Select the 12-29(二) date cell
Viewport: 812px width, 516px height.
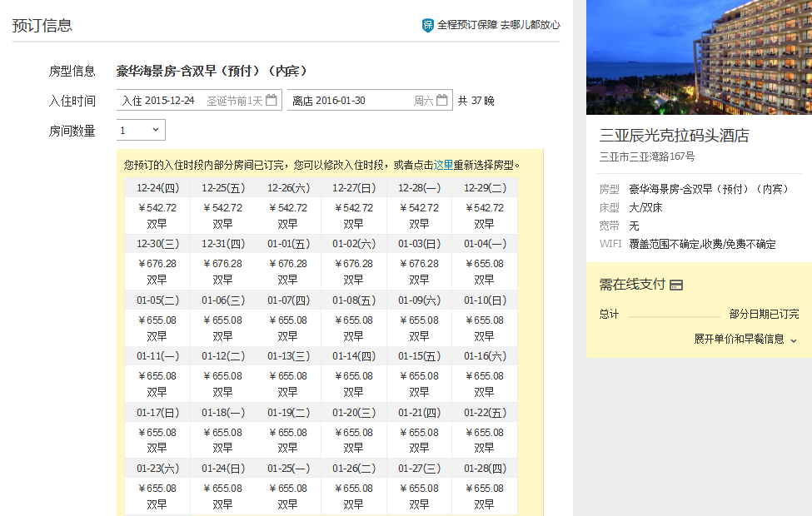[486, 188]
